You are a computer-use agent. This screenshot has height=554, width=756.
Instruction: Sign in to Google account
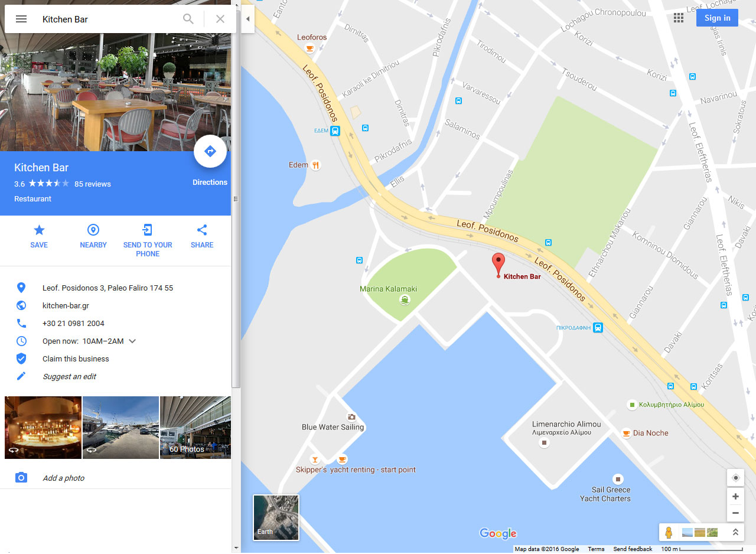point(717,18)
